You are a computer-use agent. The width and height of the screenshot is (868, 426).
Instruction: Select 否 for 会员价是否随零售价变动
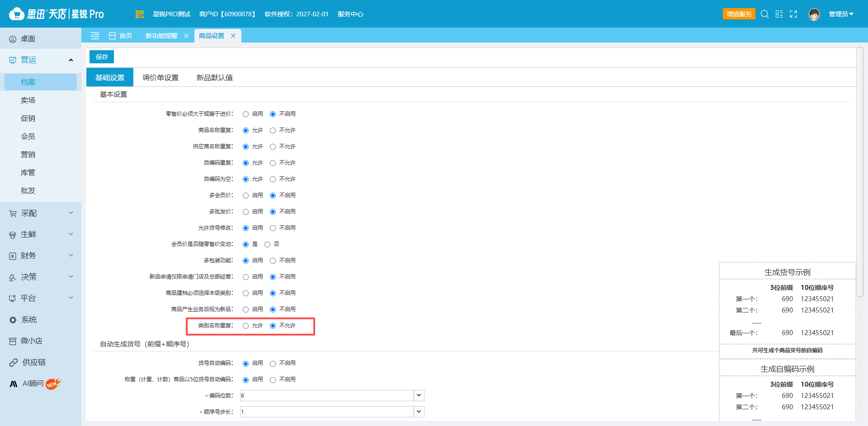click(267, 244)
